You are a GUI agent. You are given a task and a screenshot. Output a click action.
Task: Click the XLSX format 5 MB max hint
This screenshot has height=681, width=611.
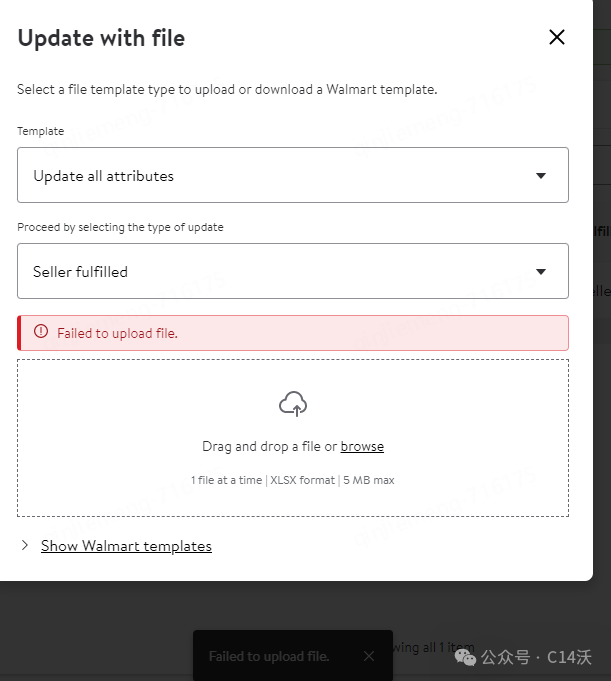(x=293, y=480)
